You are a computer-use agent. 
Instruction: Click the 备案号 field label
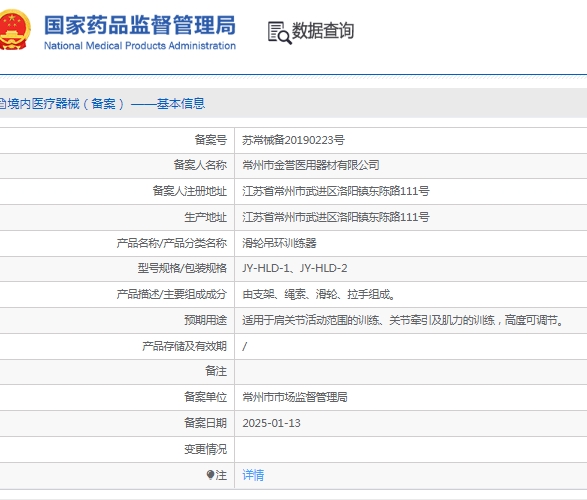(x=211, y=140)
